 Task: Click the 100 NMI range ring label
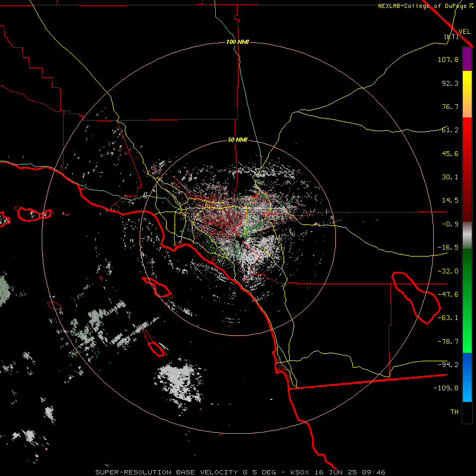pyautogui.click(x=237, y=42)
